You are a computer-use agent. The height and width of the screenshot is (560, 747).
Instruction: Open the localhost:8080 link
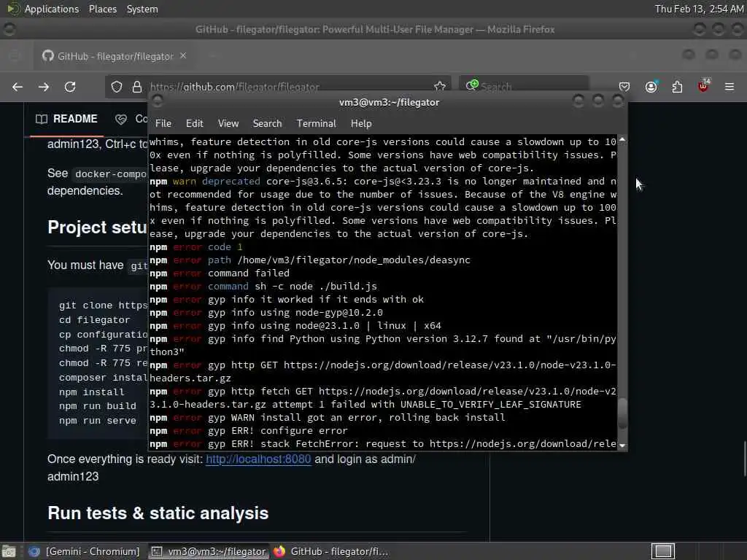click(258, 459)
